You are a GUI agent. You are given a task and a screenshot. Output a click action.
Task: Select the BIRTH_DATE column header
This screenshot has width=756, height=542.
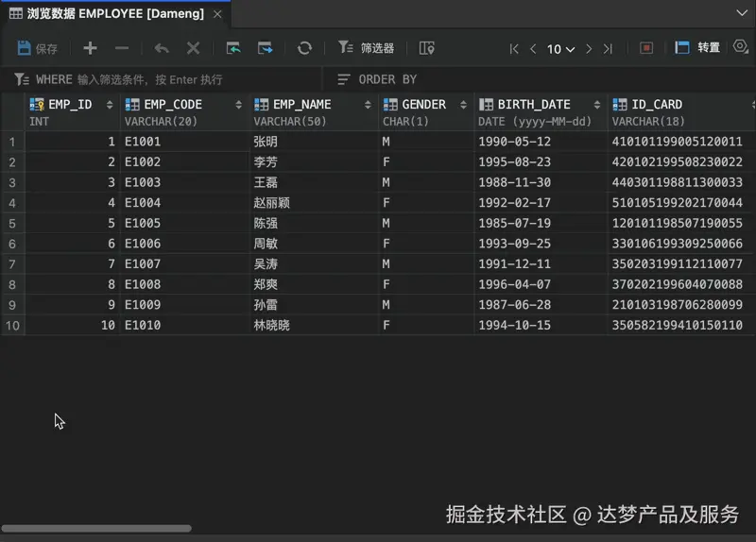coord(541,112)
